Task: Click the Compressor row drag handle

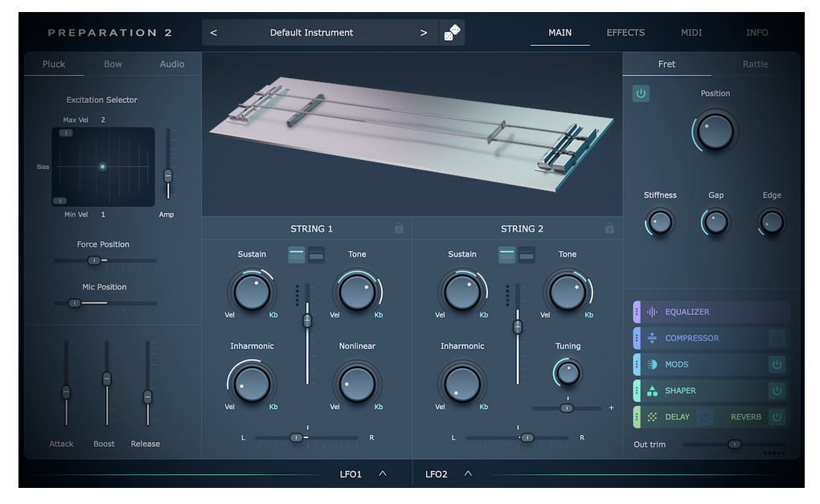Action: pyautogui.click(x=637, y=338)
